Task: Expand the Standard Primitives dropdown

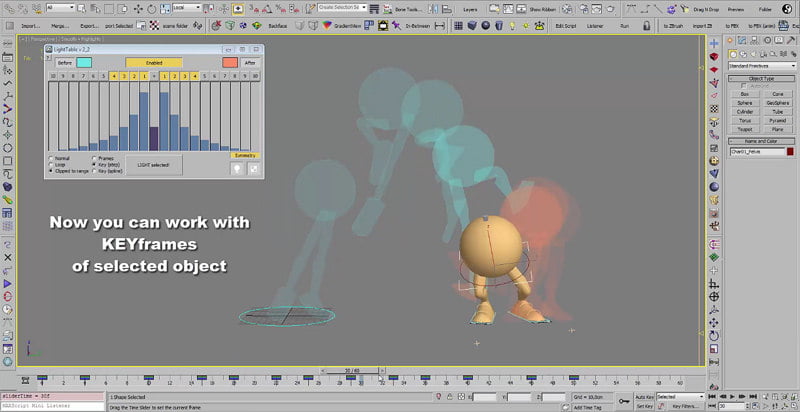Action: [x=760, y=65]
